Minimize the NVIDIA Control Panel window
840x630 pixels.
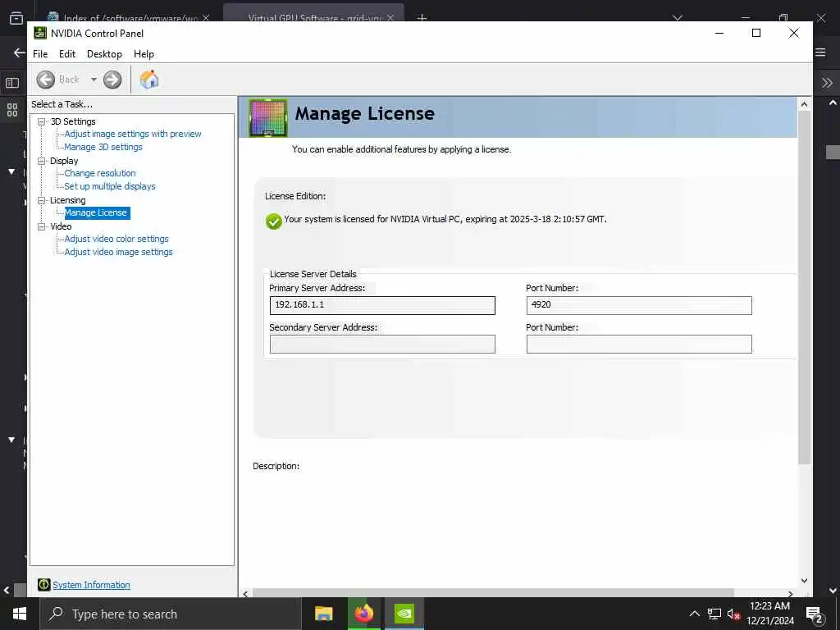719,33
